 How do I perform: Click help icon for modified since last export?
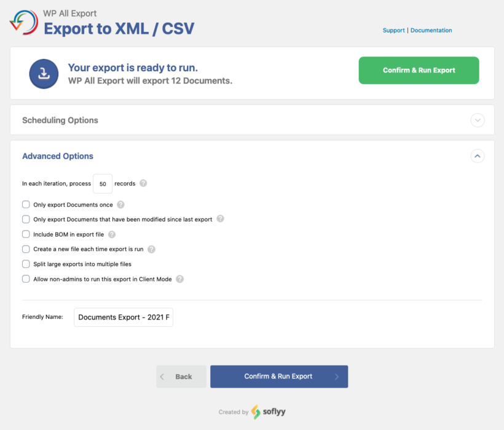[220, 219]
